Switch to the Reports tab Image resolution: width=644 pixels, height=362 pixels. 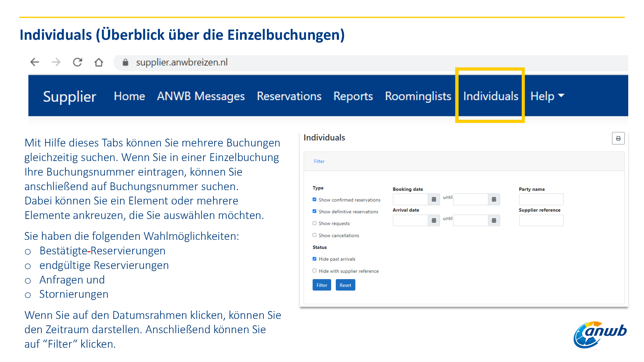coord(353,97)
